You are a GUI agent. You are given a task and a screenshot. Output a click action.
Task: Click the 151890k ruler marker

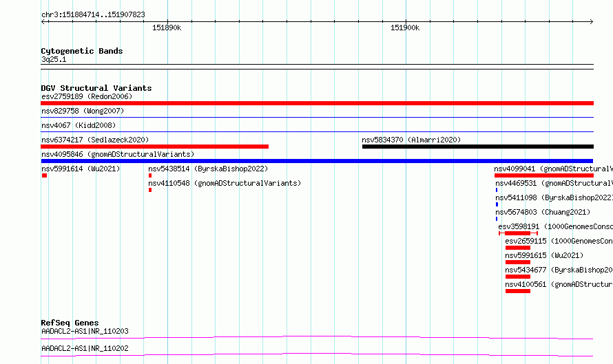(x=167, y=28)
